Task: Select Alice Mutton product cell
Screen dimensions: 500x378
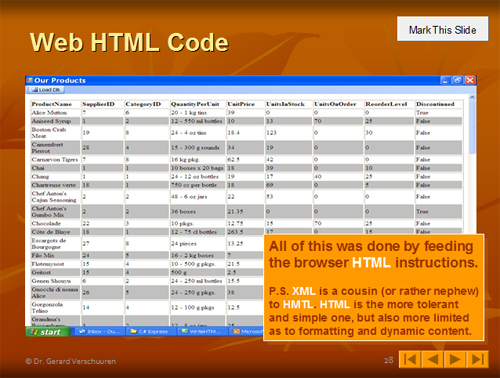Action: 55,113
